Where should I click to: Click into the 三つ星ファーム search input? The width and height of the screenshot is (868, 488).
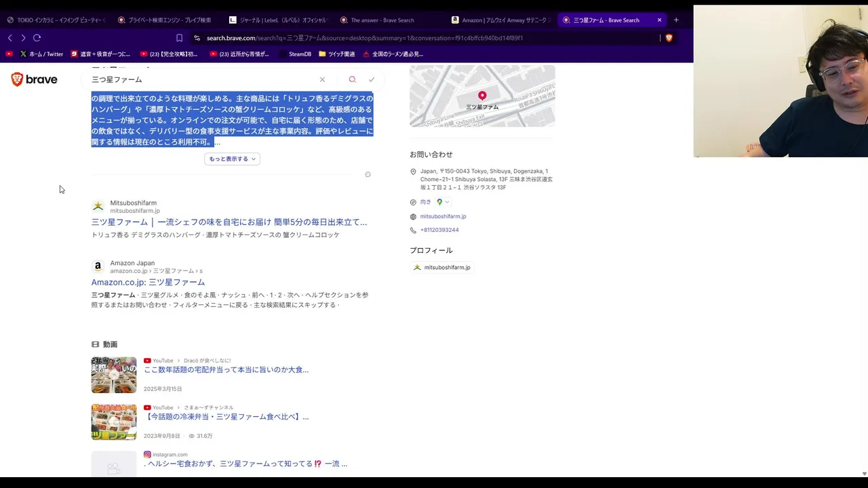(203, 79)
